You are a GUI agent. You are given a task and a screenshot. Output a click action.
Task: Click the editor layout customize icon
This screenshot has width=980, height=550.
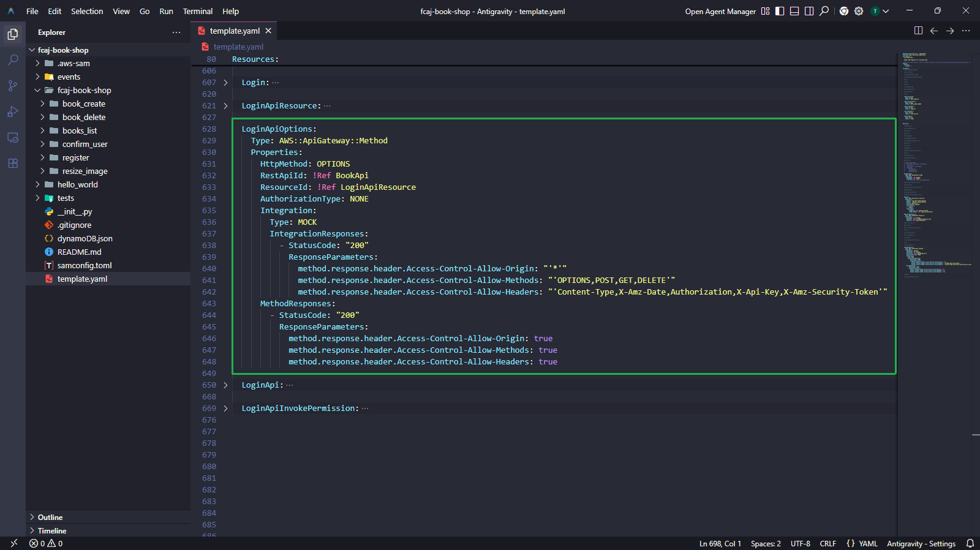[765, 11]
